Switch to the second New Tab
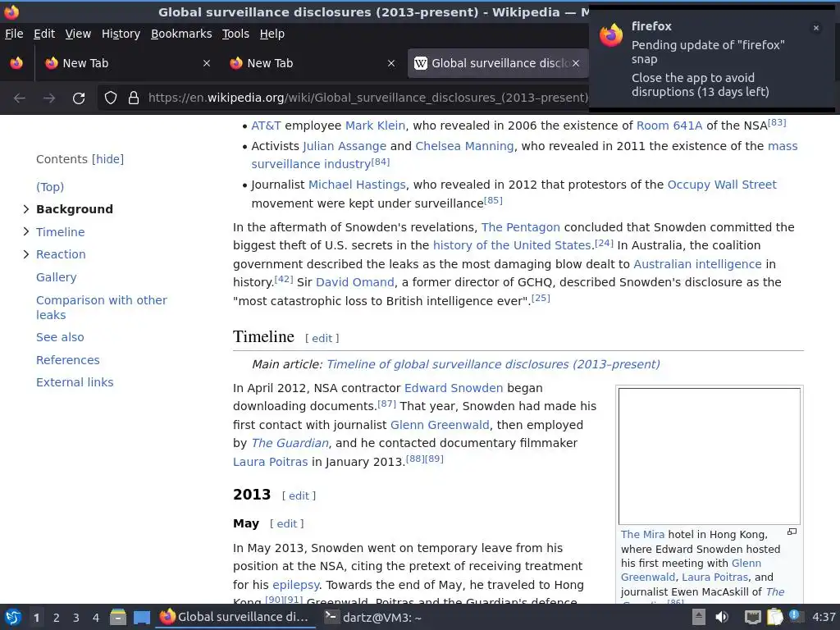Image resolution: width=840 pixels, height=630 pixels. pos(312,63)
